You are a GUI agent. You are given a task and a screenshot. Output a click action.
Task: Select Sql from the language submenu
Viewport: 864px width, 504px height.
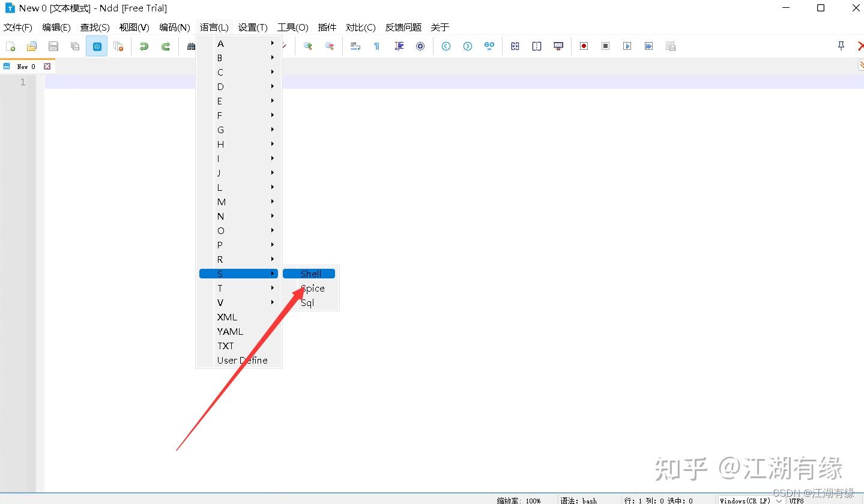(x=307, y=302)
